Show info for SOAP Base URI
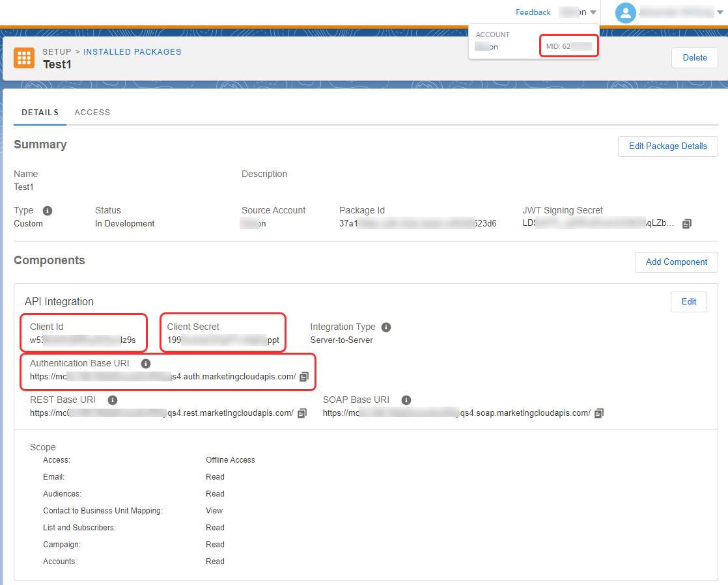 (406, 400)
